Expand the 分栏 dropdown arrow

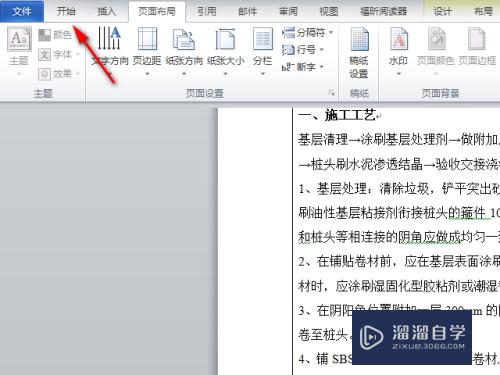(x=263, y=74)
